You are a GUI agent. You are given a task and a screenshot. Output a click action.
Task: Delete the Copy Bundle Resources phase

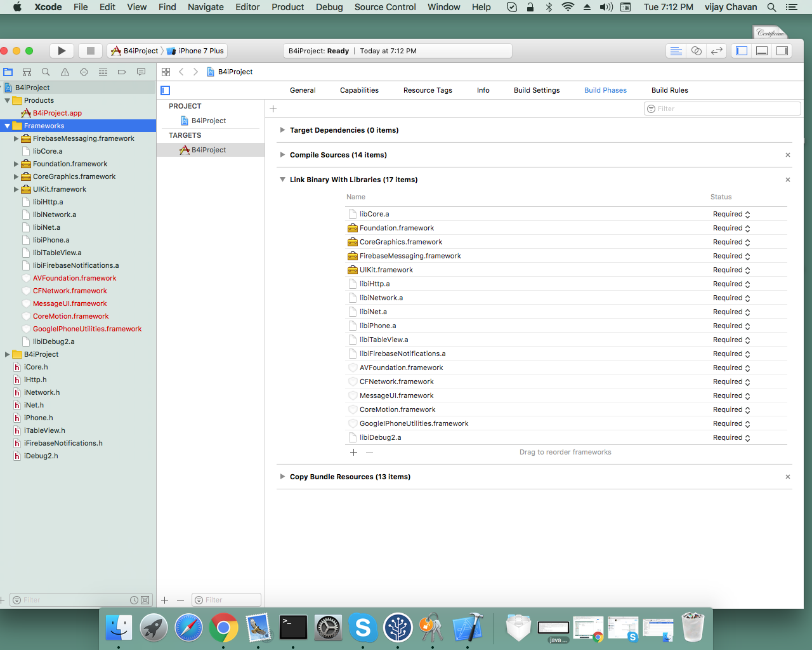[x=788, y=477]
